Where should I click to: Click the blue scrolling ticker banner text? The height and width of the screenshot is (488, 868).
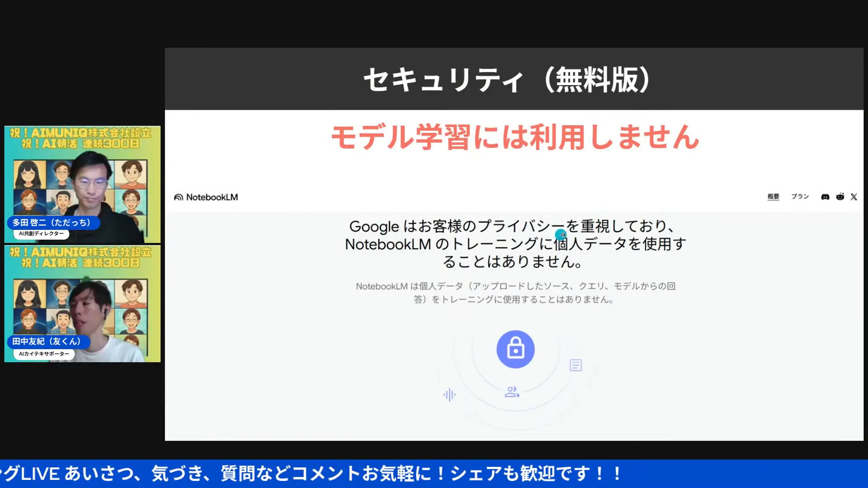coord(312,474)
